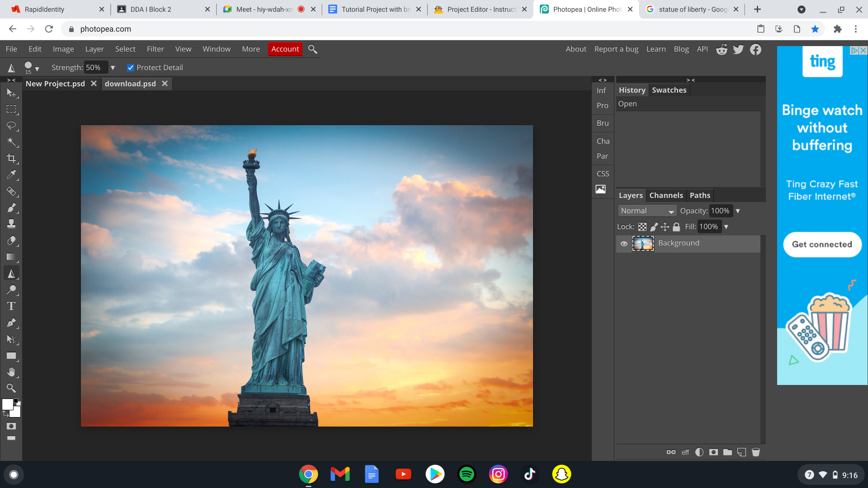Toggle Quick Mask mode
This screenshot has width=868, height=488.
(x=11, y=426)
